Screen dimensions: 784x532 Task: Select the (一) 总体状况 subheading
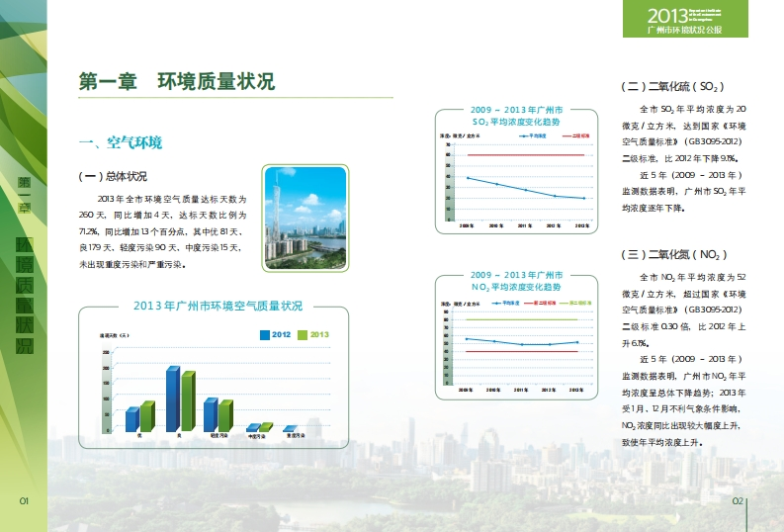pyautogui.click(x=113, y=177)
